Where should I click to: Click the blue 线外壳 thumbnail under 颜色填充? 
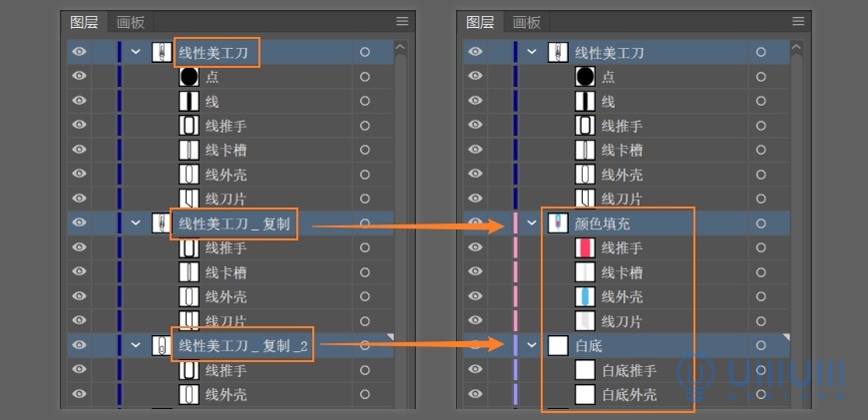tap(585, 296)
